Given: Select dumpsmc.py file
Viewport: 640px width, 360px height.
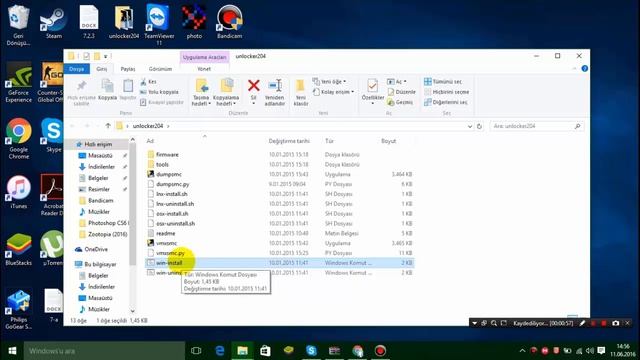Looking at the screenshot, I should pyautogui.click(x=173, y=184).
